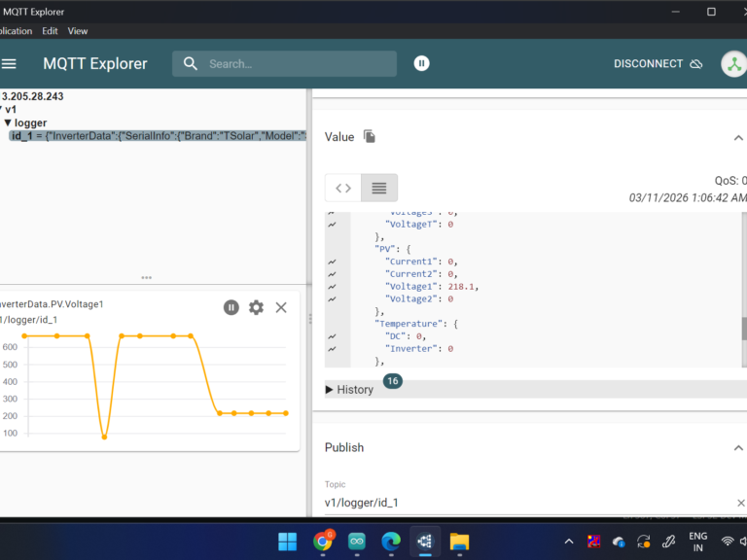The width and height of the screenshot is (747, 560).
Task: Open File Explorer from taskbar
Action: coord(460,542)
